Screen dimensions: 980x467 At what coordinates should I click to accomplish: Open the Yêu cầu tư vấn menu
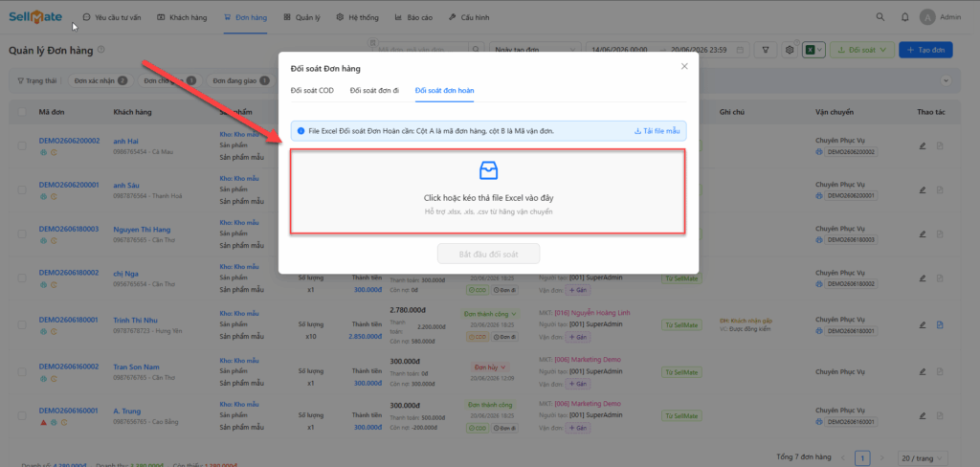pos(112,17)
